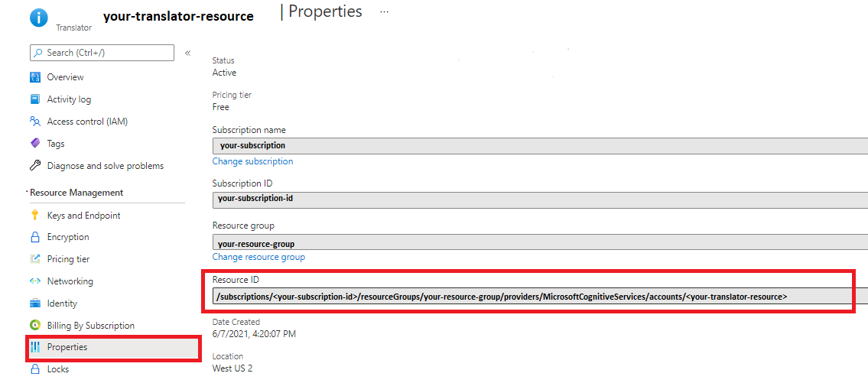Screen dimensions: 868x383
Task: Open the Locks page
Action: (58, 368)
